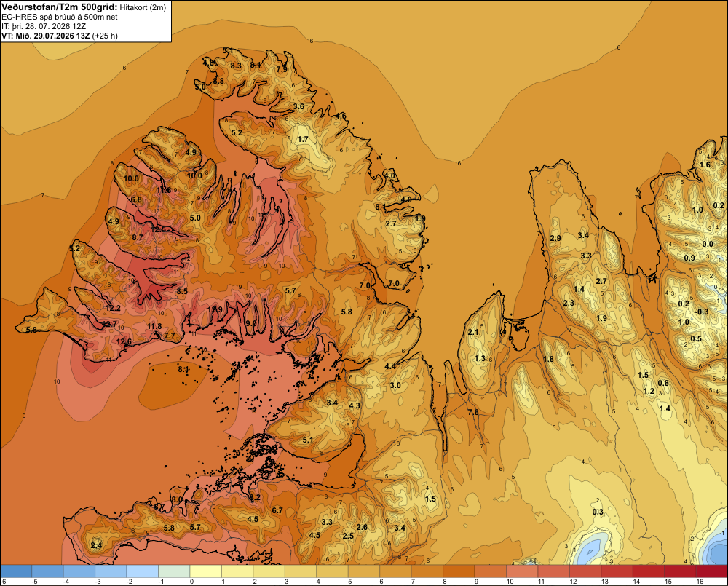Click the EC-HRES spá brúuð subtitle text

(60, 17)
